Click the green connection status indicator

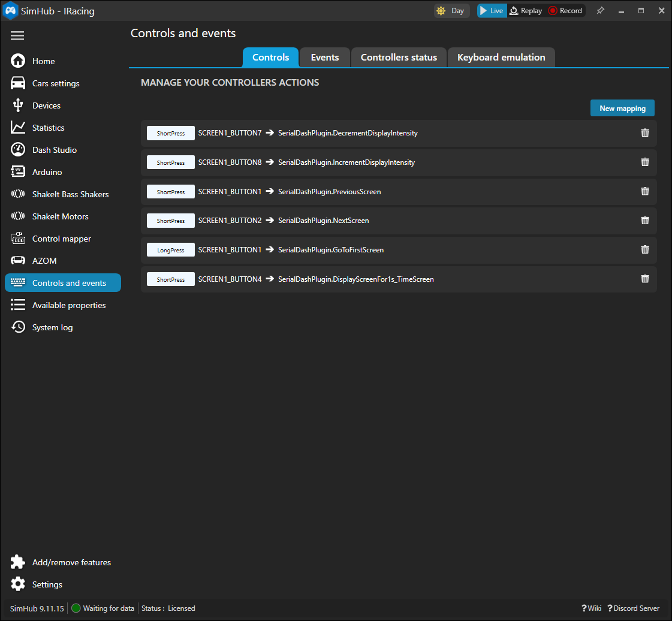click(76, 608)
